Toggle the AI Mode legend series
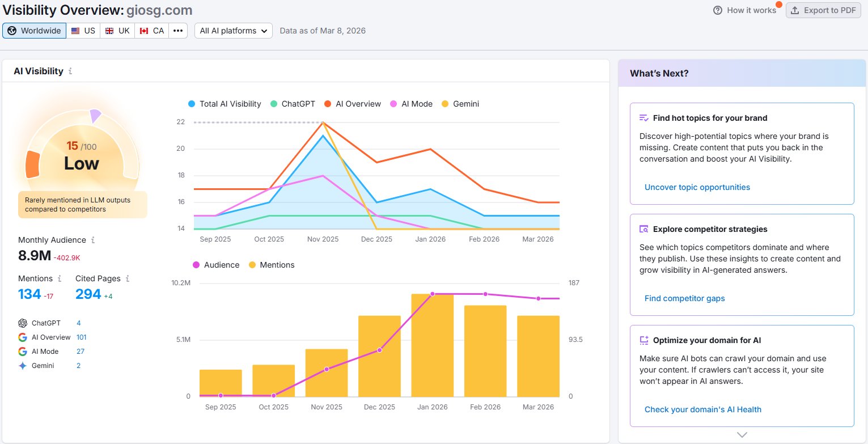Image resolution: width=868 pixels, height=444 pixels. tap(411, 104)
